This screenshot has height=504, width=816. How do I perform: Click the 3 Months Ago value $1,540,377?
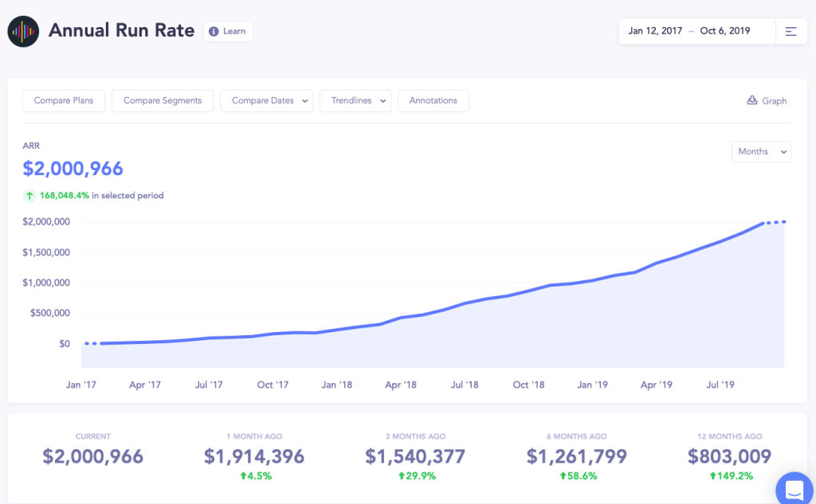[415, 456]
